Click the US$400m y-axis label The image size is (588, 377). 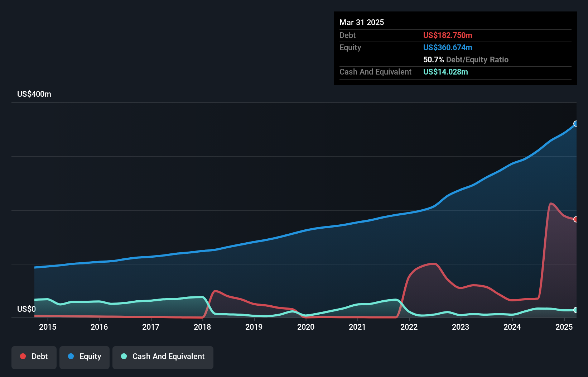[34, 94]
